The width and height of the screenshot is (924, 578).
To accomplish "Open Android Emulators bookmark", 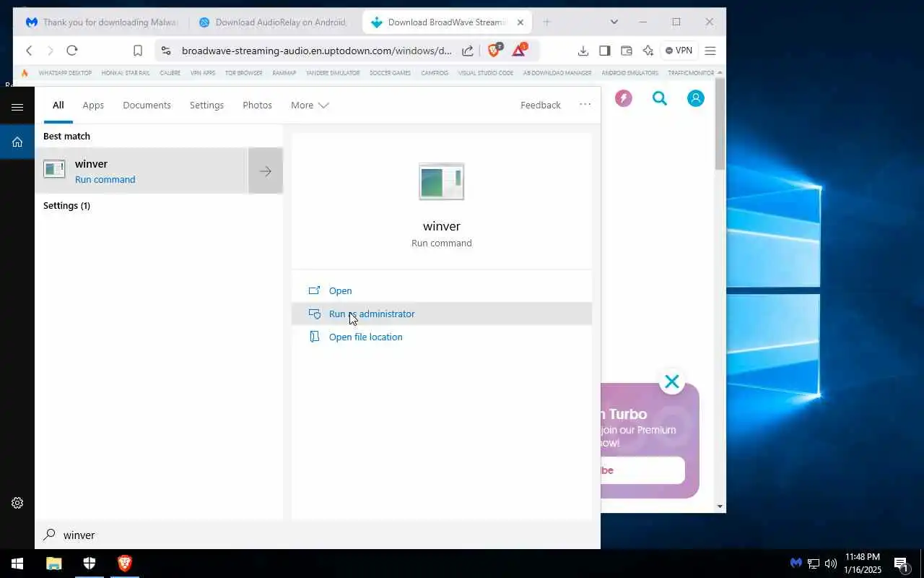I will [629, 73].
